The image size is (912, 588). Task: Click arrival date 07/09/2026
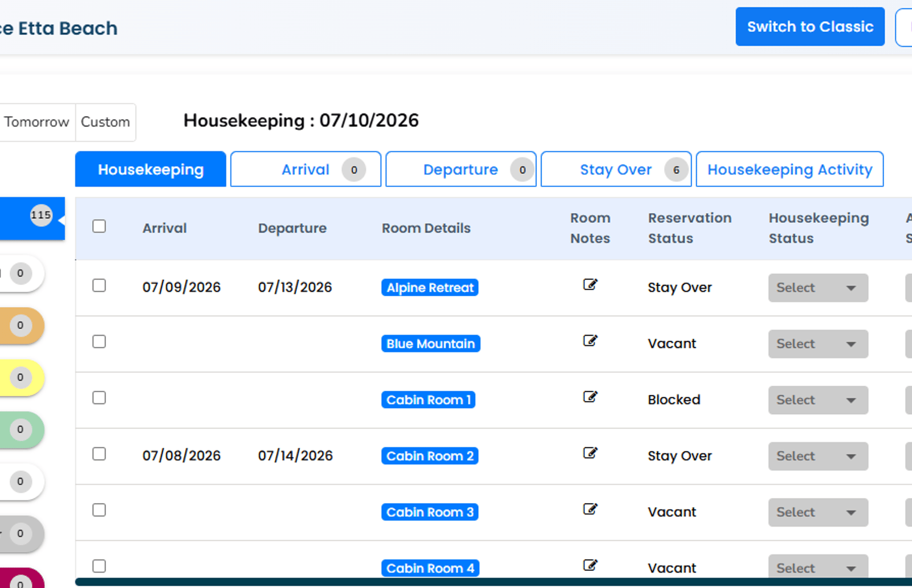coord(181,287)
